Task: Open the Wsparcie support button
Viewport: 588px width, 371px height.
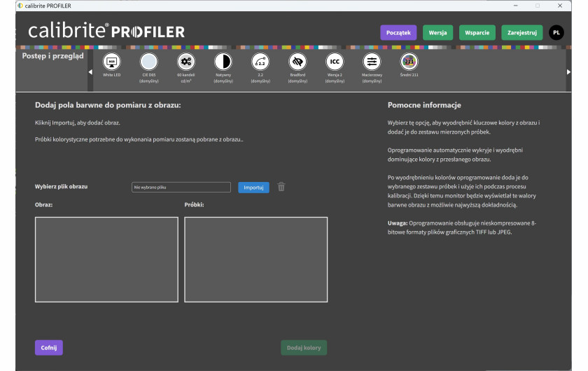Action: [x=477, y=33]
